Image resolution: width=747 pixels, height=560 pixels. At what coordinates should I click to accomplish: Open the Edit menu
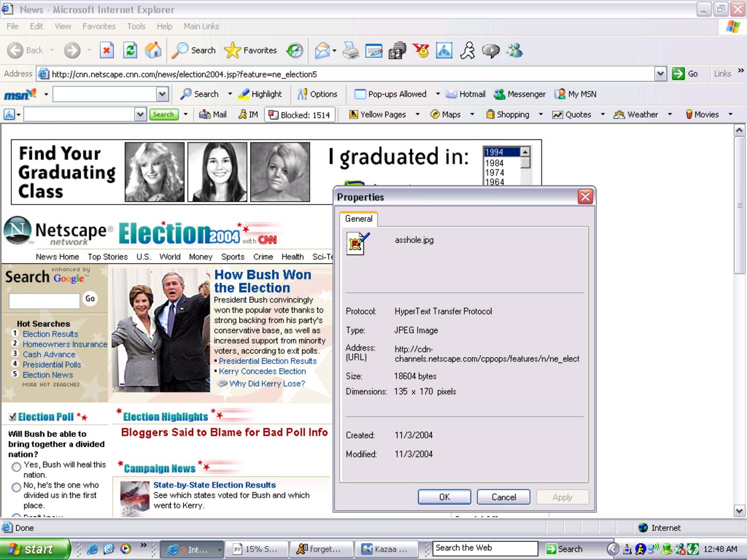tap(37, 26)
